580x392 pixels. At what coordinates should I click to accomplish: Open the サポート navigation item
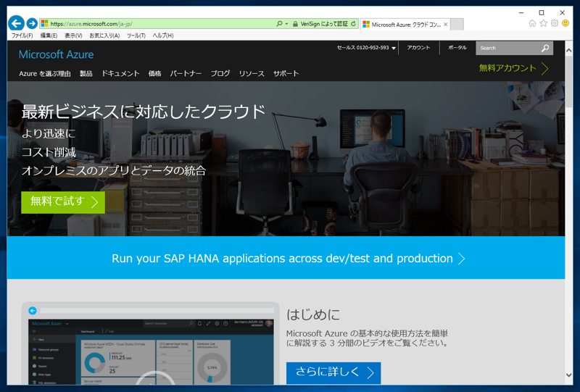[x=286, y=74]
